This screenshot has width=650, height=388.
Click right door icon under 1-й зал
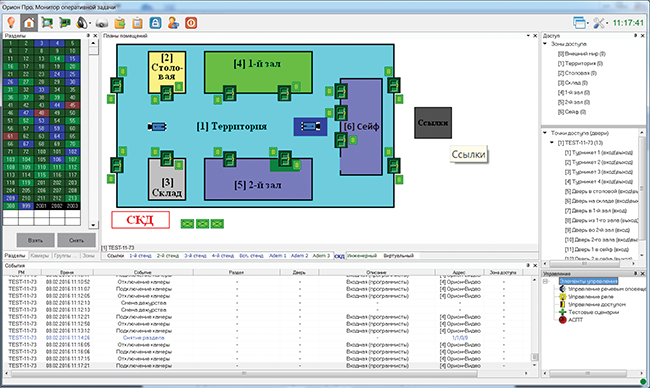(x=284, y=93)
